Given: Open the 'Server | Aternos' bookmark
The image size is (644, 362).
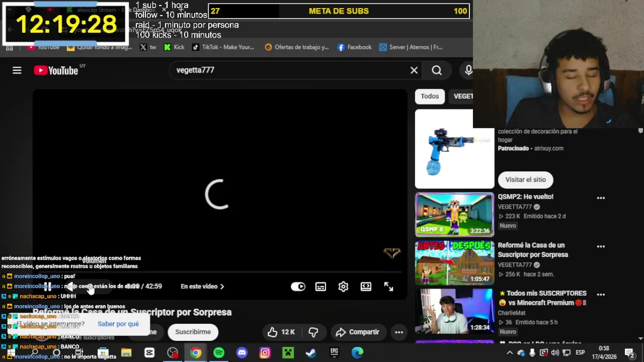Looking at the screenshot, I should [x=411, y=47].
